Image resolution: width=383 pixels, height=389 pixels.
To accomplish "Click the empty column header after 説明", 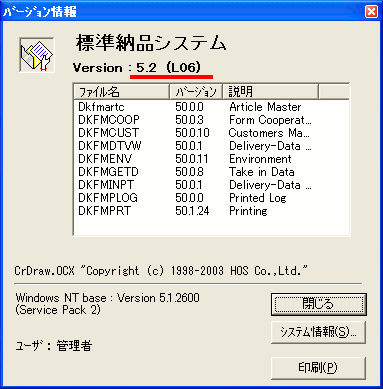I will (334, 91).
